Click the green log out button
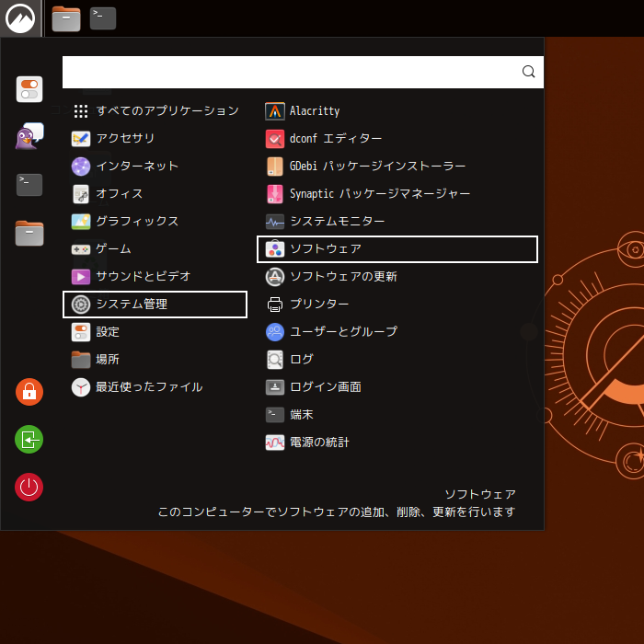This screenshot has height=644, width=644. click(29, 440)
